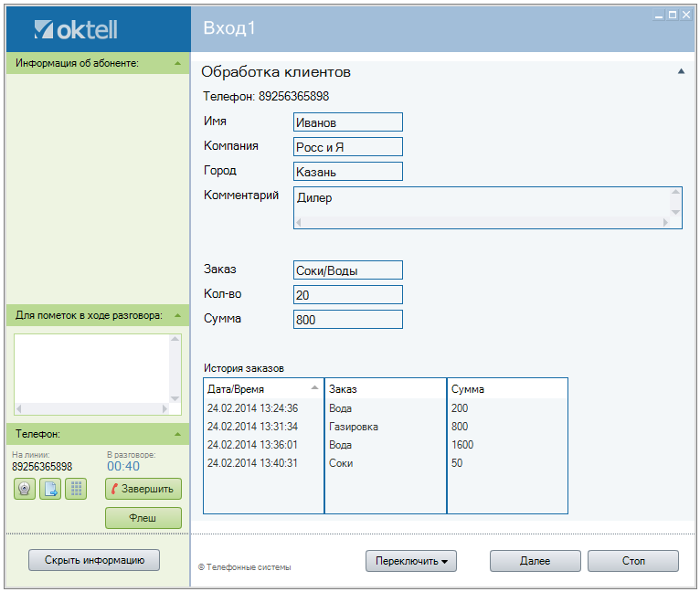Click into the Имя field

(x=347, y=122)
